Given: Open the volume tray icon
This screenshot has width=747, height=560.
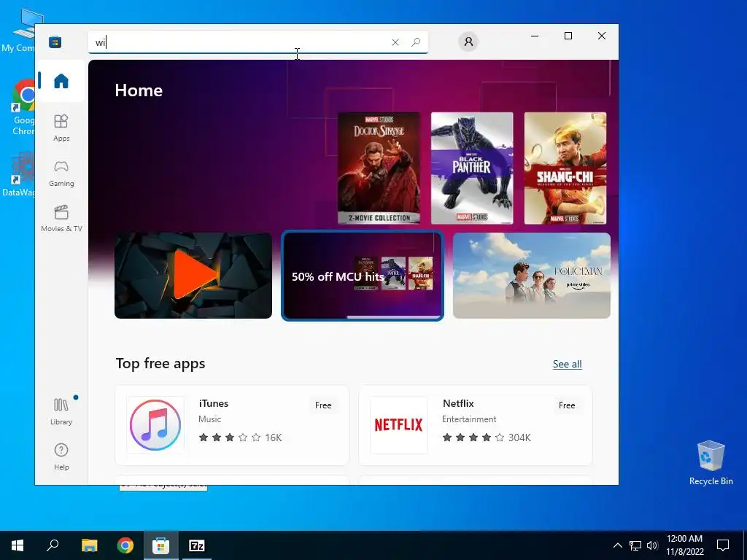Looking at the screenshot, I should [x=652, y=545].
